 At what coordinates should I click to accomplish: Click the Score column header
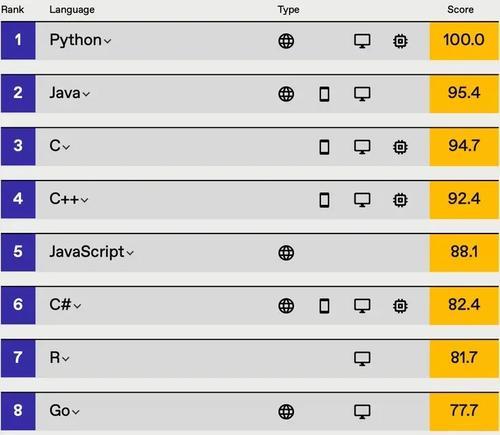coord(460,10)
